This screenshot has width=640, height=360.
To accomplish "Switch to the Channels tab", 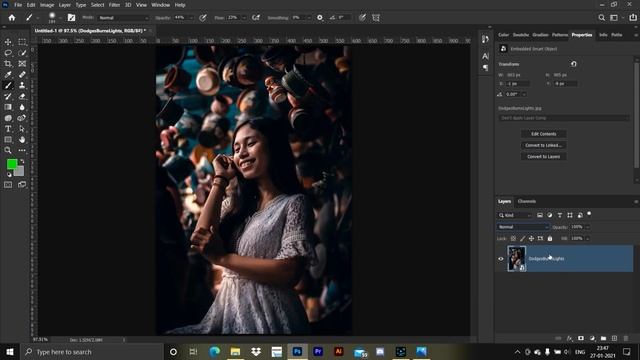I will [527, 201].
